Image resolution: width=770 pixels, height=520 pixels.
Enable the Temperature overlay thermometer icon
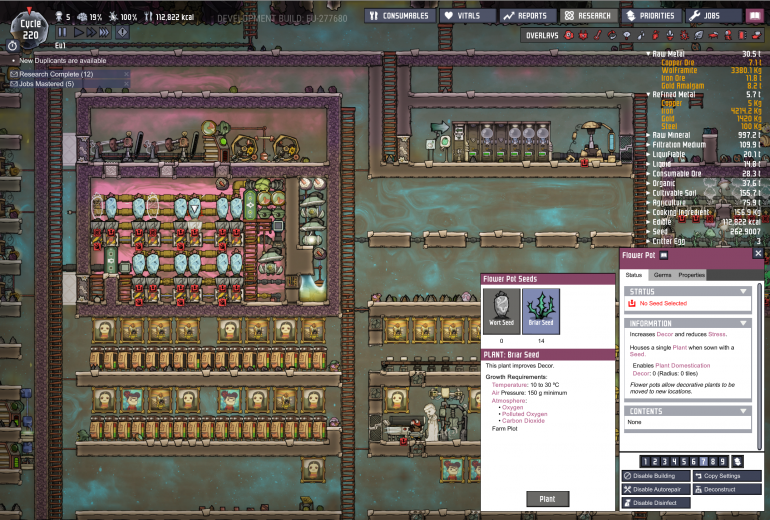[x=598, y=35]
